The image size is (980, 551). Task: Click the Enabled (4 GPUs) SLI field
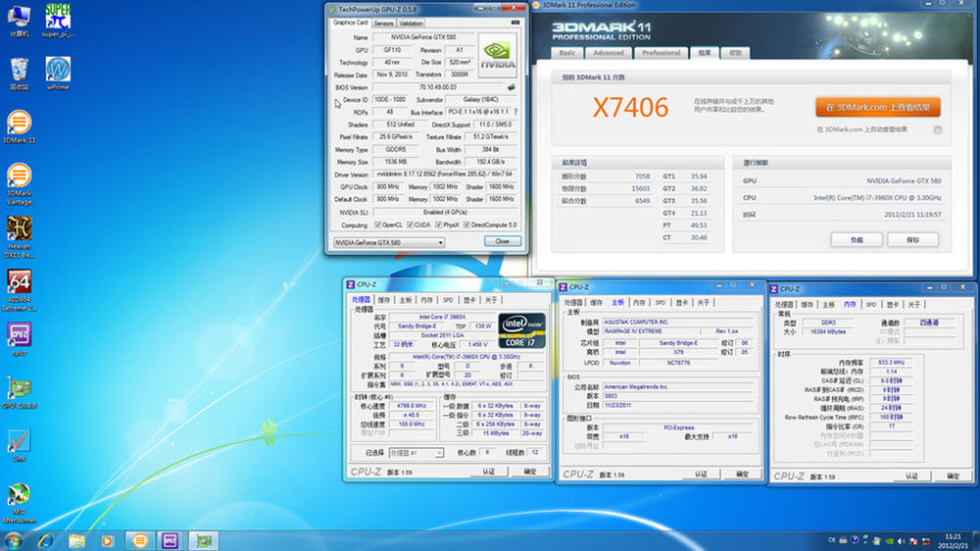pos(444,213)
